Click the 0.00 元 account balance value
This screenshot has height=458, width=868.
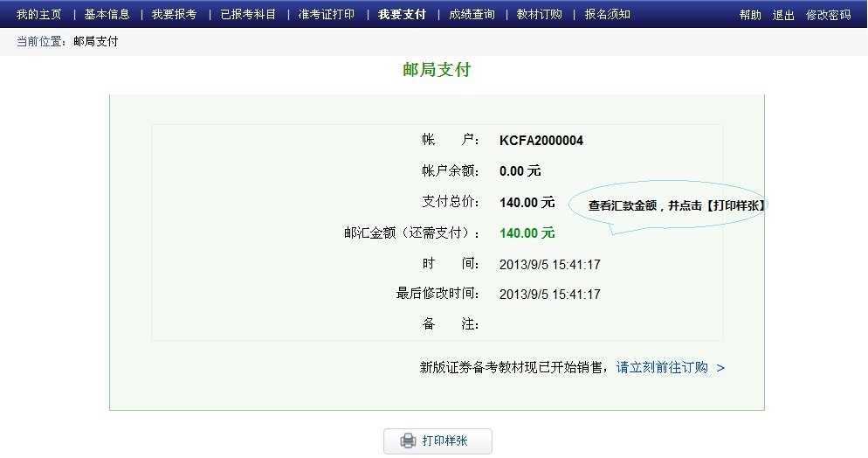[520, 171]
